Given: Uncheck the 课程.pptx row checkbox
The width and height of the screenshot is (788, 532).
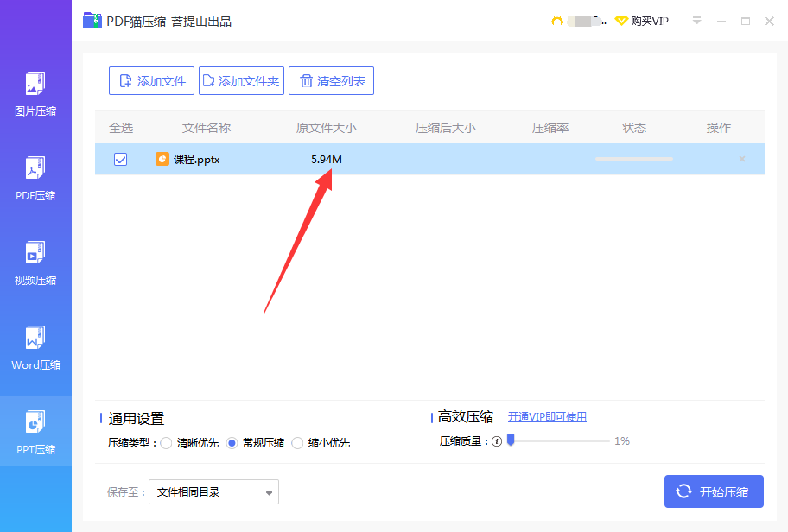Looking at the screenshot, I should pyautogui.click(x=121, y=159).
